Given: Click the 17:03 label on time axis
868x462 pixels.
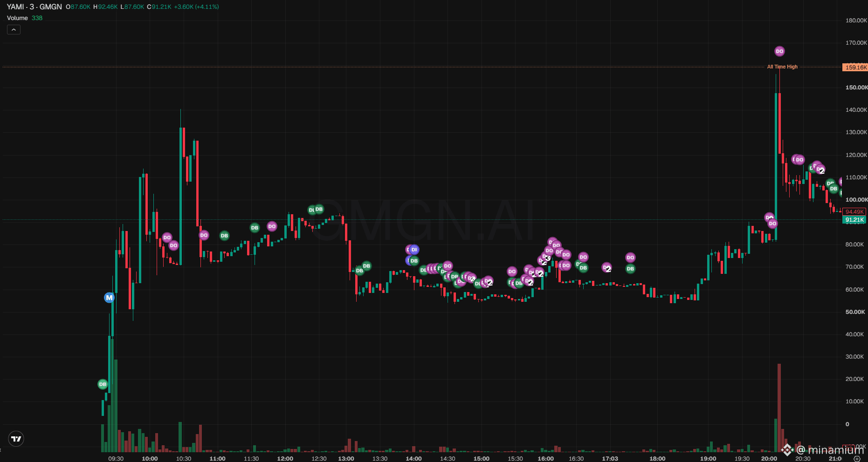Looking at the screenshot, I should coord(610,459).
